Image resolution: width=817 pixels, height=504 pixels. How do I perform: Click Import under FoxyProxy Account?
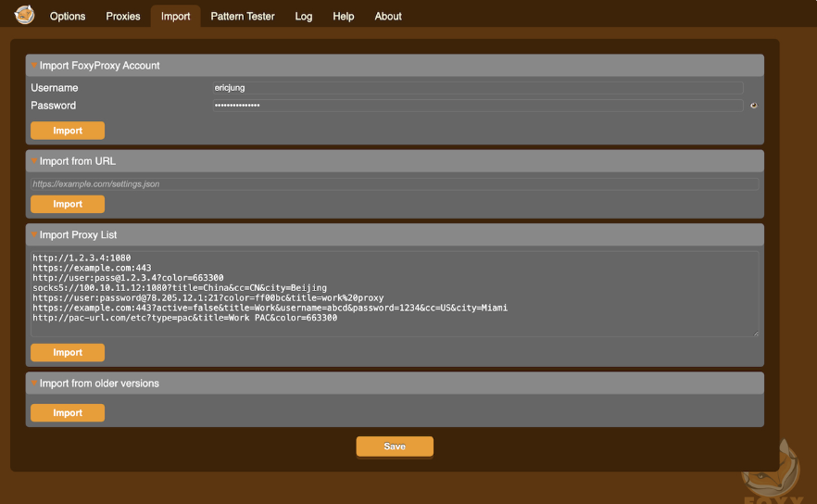(68, 131)
